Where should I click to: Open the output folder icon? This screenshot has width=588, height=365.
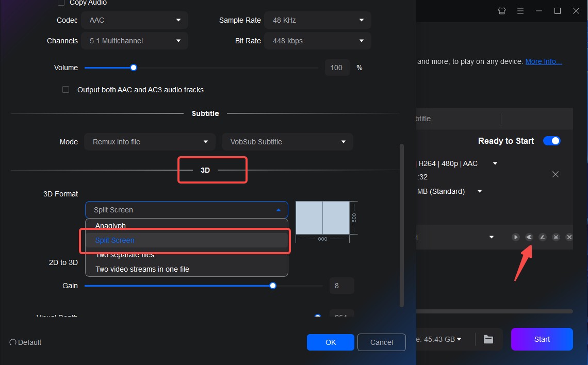pos(488,339)
